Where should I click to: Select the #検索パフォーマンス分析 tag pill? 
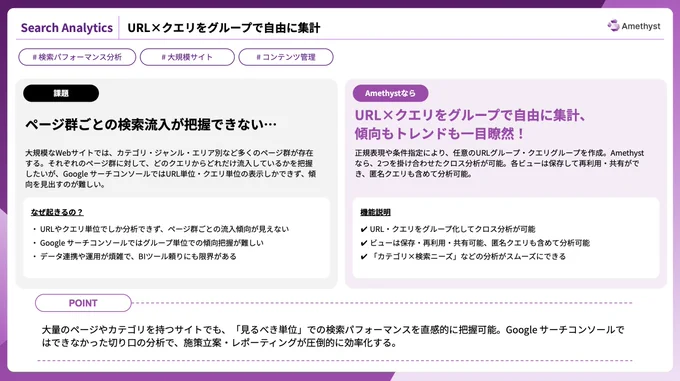point(77,57)
